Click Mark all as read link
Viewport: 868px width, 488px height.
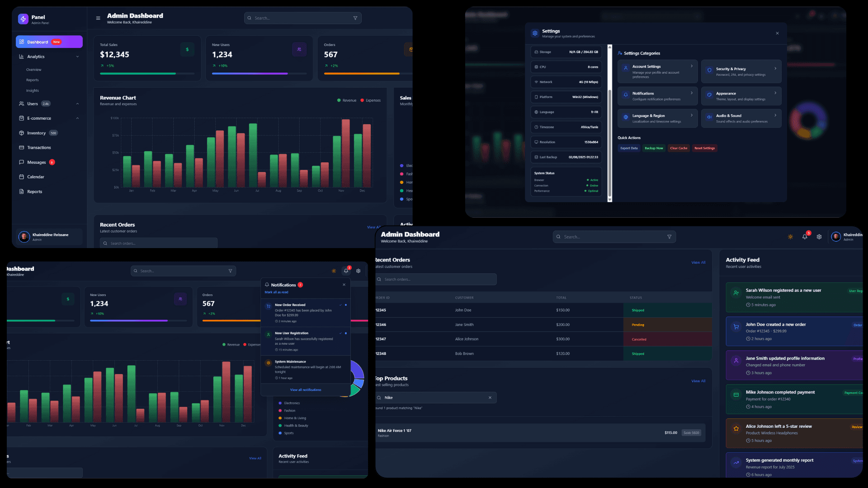coord(276,292)
